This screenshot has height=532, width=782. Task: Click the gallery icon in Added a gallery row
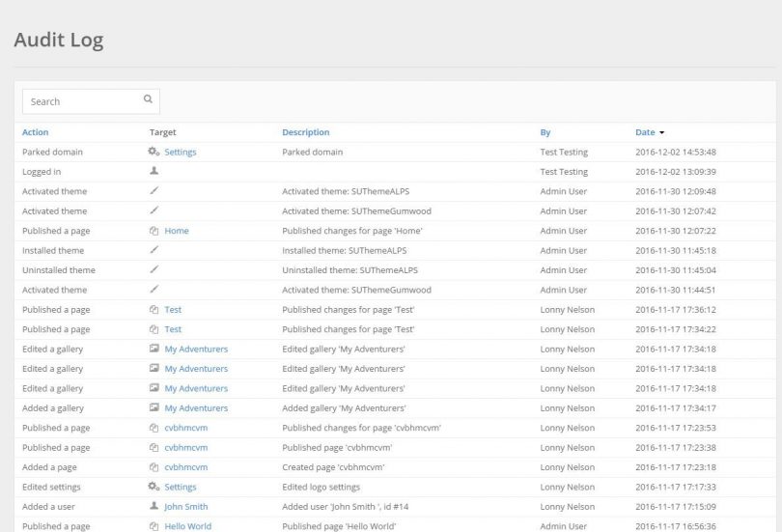pos(154,408)
